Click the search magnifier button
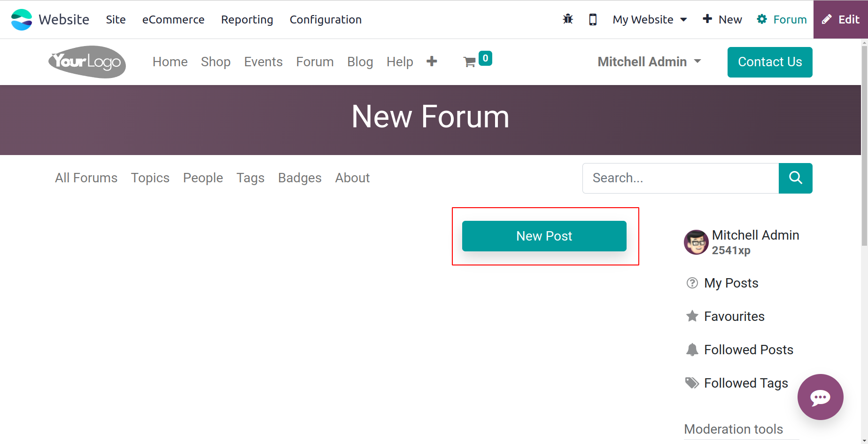The height and width of the screenshot is (444, 868). [x=795, y=178]
